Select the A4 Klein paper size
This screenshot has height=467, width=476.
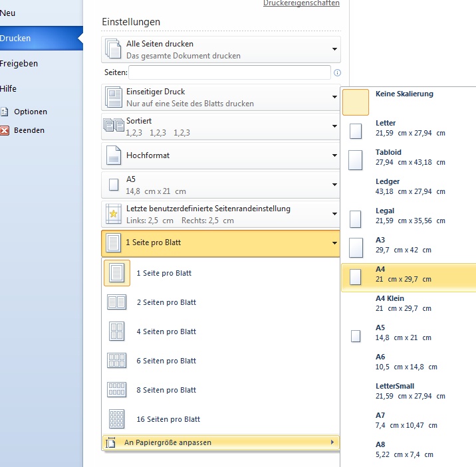click(x=409, y=303)
